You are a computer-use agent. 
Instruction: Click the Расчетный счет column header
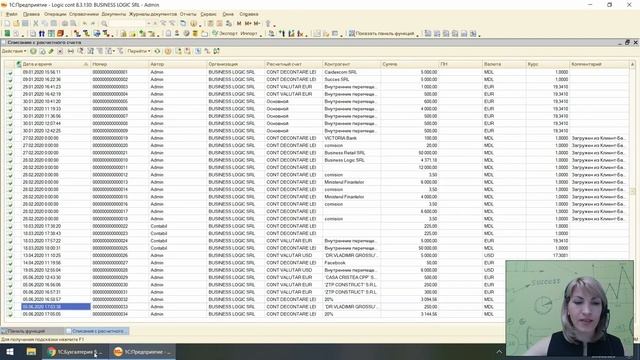coord(293,64)
